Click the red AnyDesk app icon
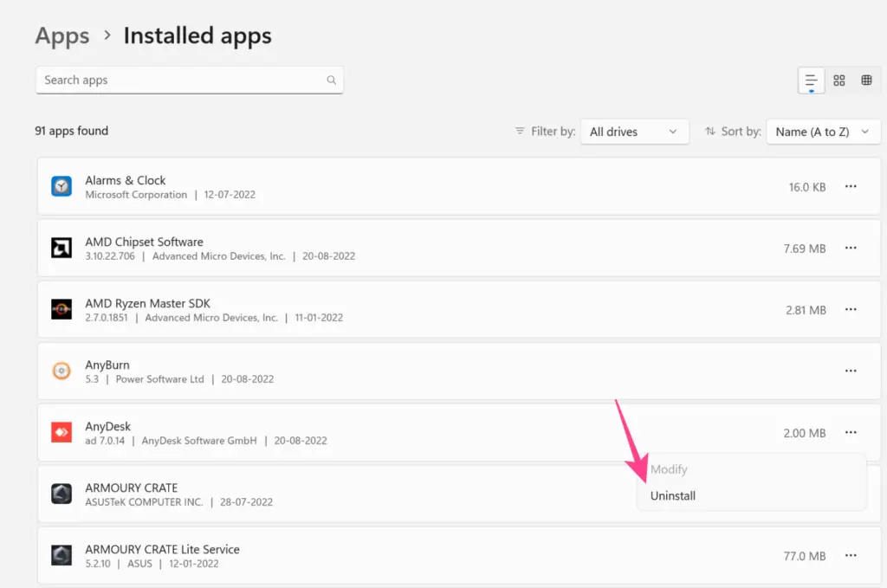 click(62, 432)
